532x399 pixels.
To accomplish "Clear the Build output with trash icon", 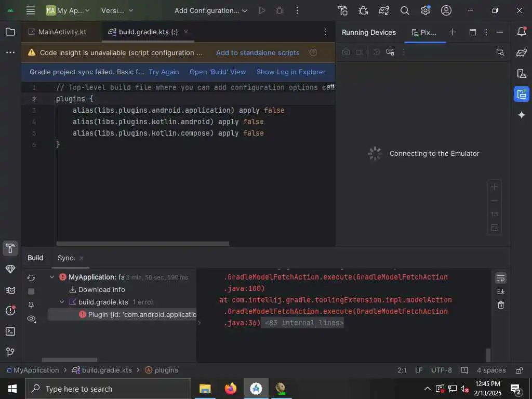I will click(x=500, y=304).
